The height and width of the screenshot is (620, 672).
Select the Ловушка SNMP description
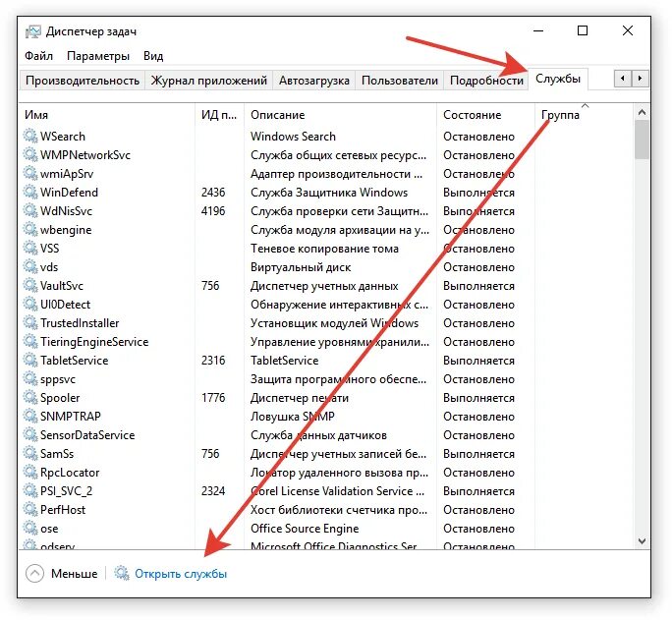pos(293,417)
